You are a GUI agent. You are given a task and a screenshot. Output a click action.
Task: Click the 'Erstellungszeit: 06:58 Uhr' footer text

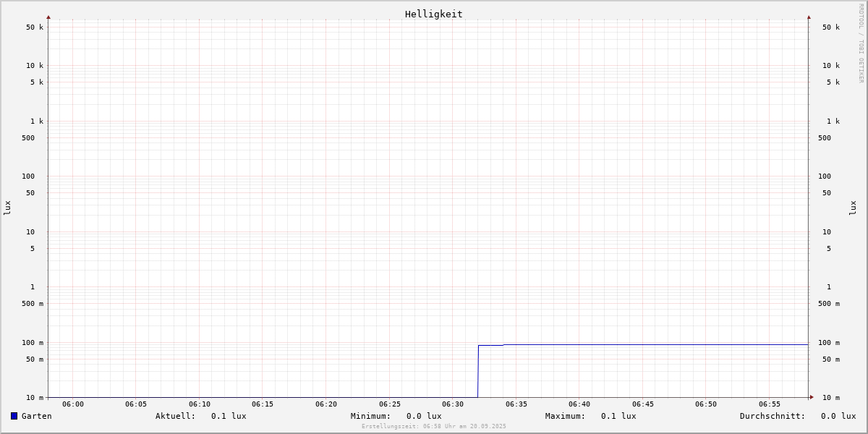(434, 427)
